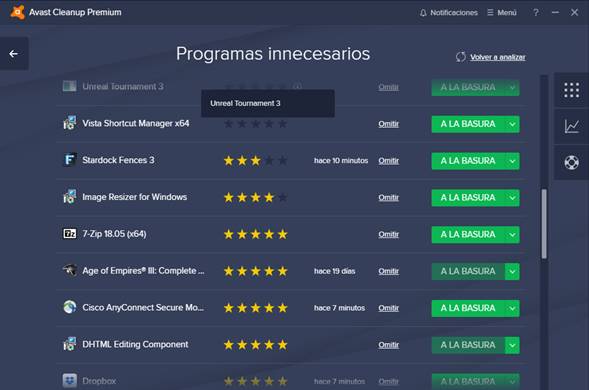Select Age of Empires III: Complete name
Screen dimensions: 589x390
[143, 271]
